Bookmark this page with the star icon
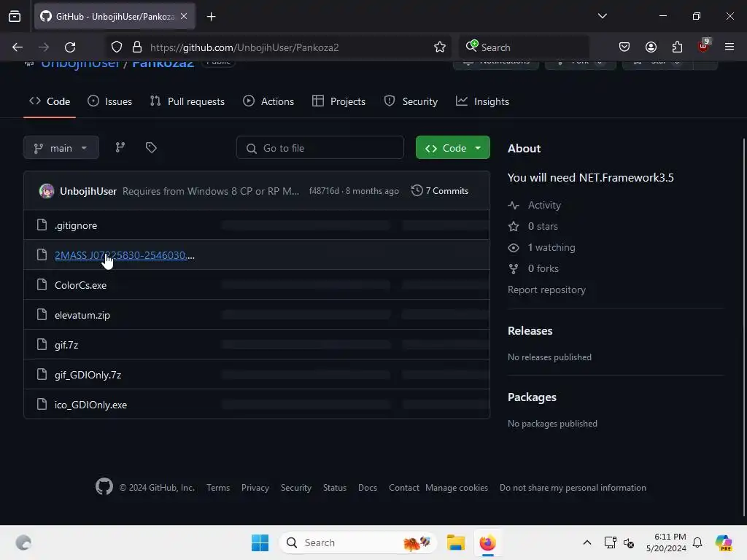The height and width of the screenshot is (560, 747). tap(440, 47)
